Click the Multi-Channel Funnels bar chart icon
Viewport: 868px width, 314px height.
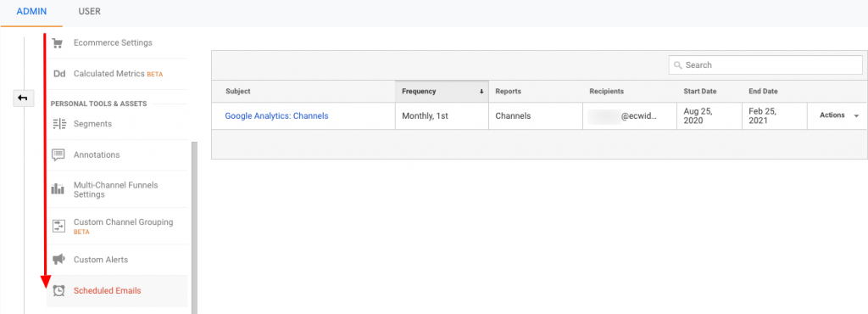[x=58, y=189]
